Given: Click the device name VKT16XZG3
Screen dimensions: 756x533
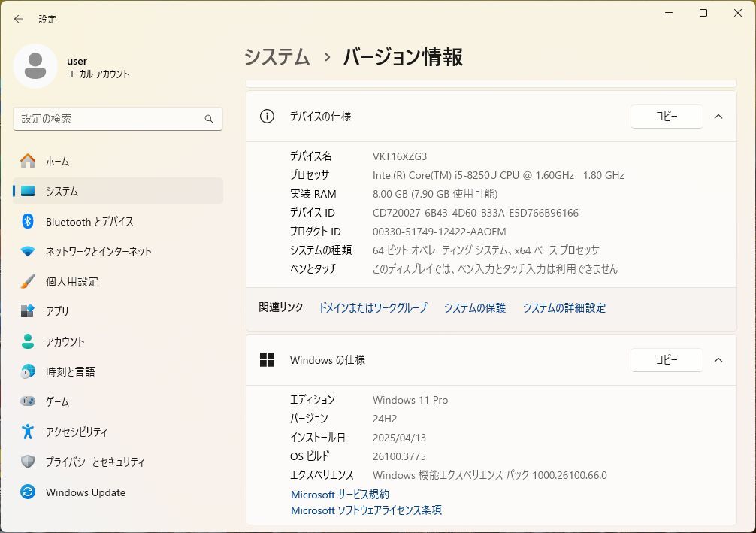Looking at the screenshot, I should tap(400, 156).
